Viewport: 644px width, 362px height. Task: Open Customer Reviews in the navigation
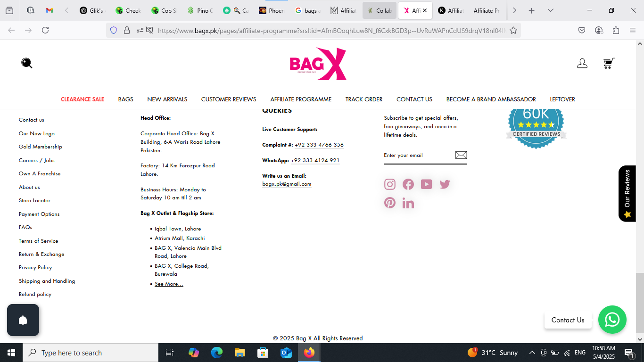pos(229,99)
